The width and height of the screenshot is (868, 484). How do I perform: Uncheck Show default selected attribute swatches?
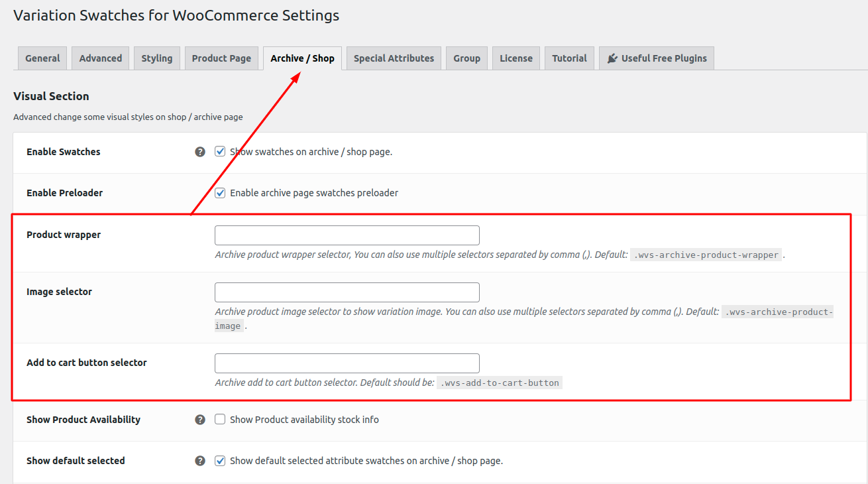[x=220, y=461]
